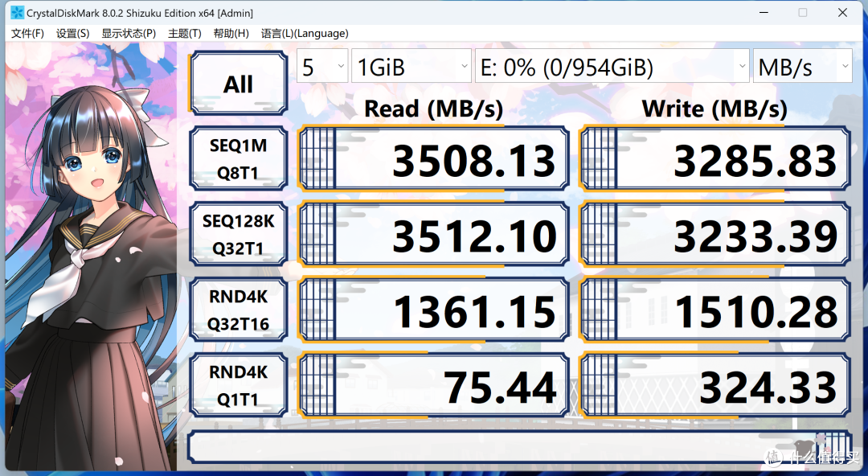Screen dimensions: 868x476
Task: Click the RND4K Q1T1 write result 324.33
Action: (x=715, y=385)
